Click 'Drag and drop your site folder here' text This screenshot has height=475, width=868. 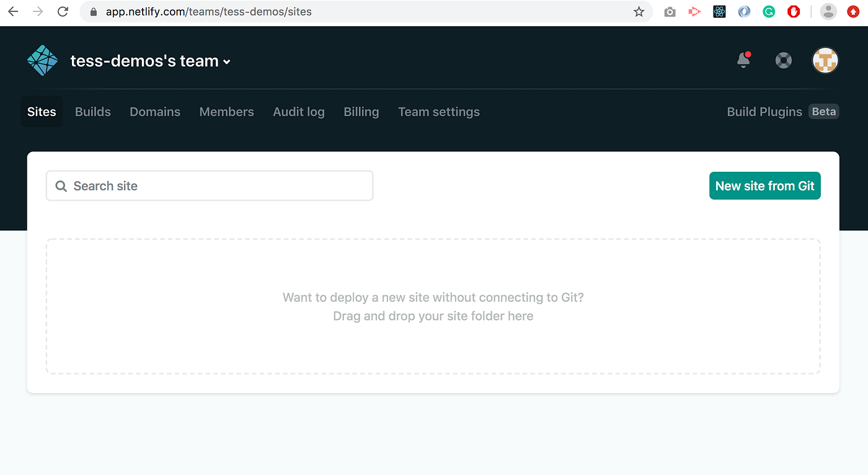[x=433, y=316]
